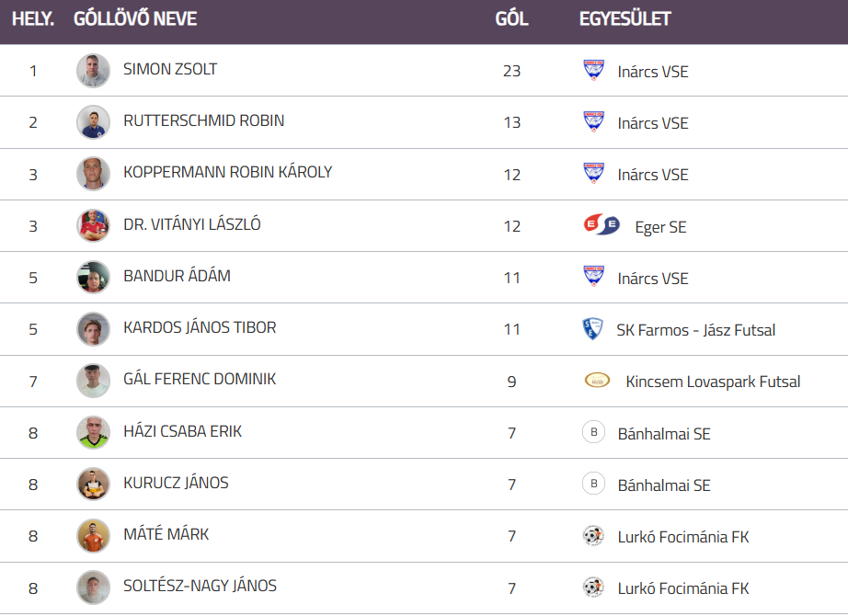Screen dimensions: 848x616
Task: Click Simon Zsolt's Inárcs VSE crest
Action: pyautogui.click(x=594, y=70)
